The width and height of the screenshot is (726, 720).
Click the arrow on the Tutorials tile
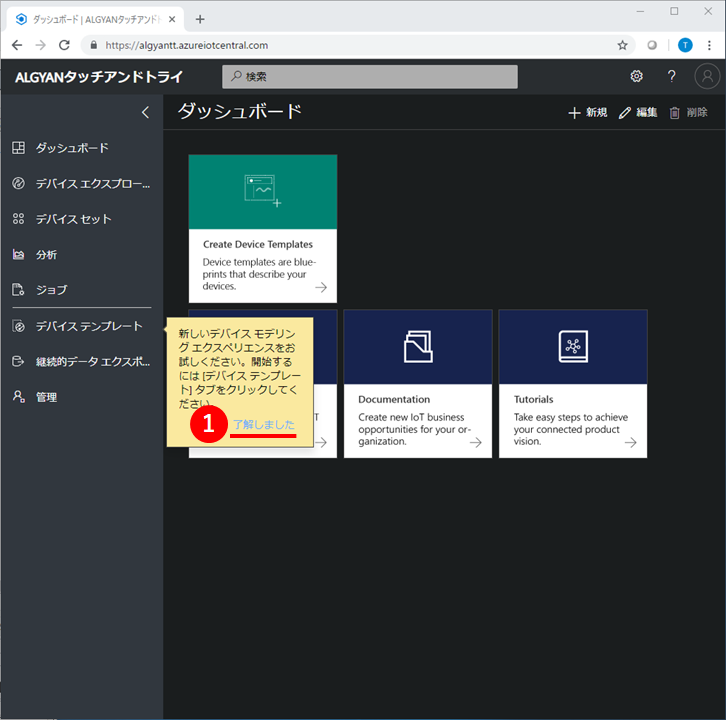[x=631, y=443]
